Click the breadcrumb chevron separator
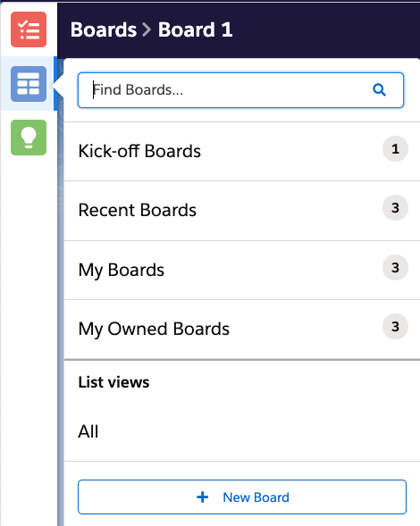 tap(147, 29)
